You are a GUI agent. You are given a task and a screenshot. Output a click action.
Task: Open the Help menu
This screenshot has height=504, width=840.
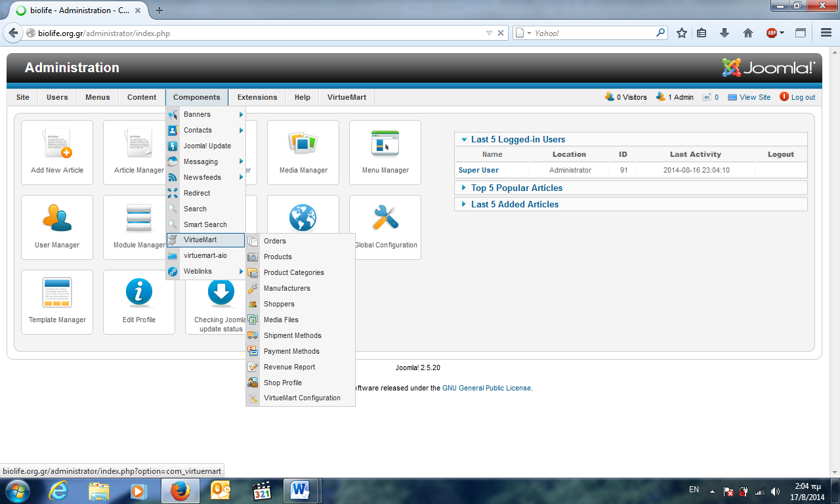click(303, 97)
